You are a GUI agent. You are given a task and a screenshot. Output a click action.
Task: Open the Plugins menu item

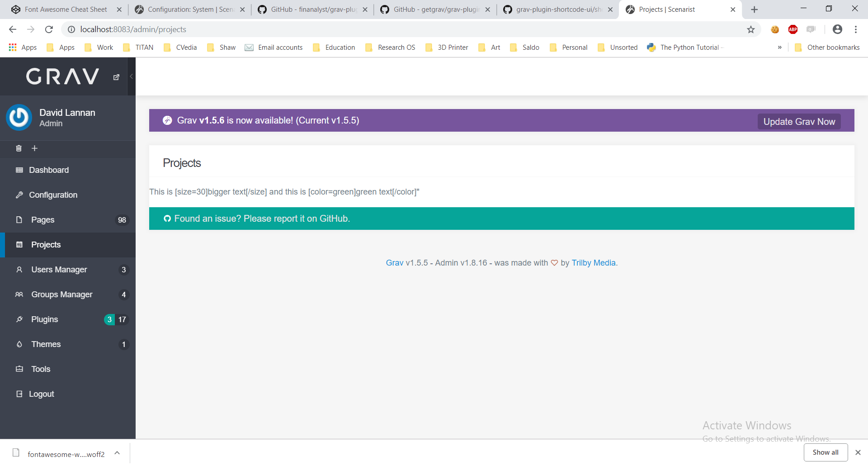(68, 319)
